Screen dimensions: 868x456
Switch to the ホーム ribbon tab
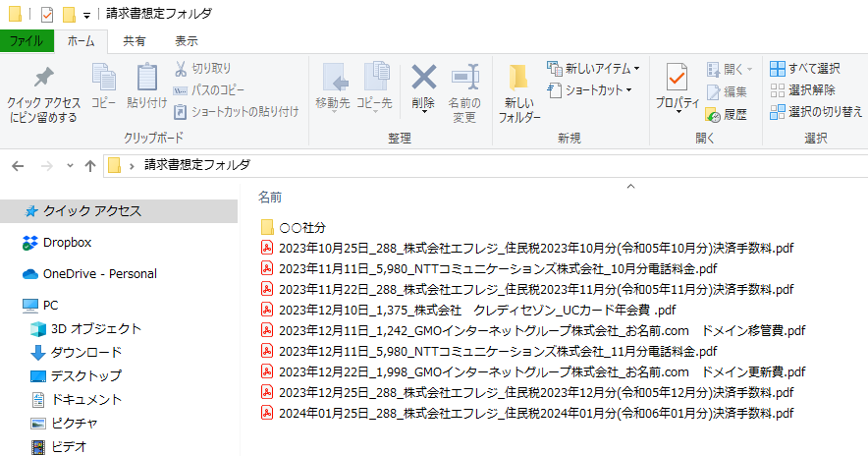[x=81, y=41]
